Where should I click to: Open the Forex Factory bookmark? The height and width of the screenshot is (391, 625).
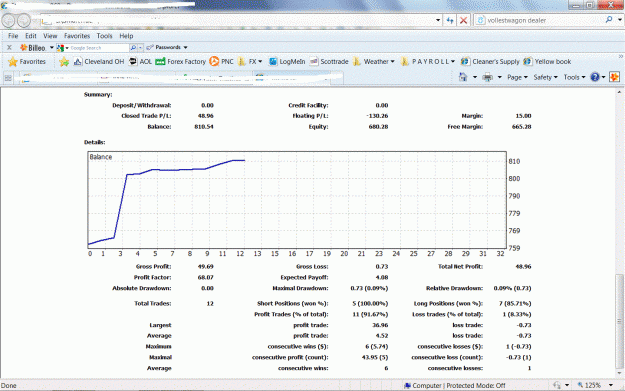(181, 62)
